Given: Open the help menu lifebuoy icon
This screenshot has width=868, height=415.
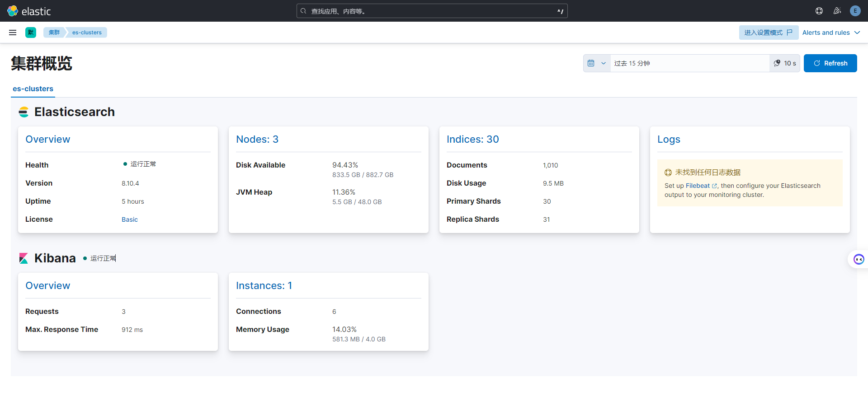Looking at the screenshot, I should [819, 11].
